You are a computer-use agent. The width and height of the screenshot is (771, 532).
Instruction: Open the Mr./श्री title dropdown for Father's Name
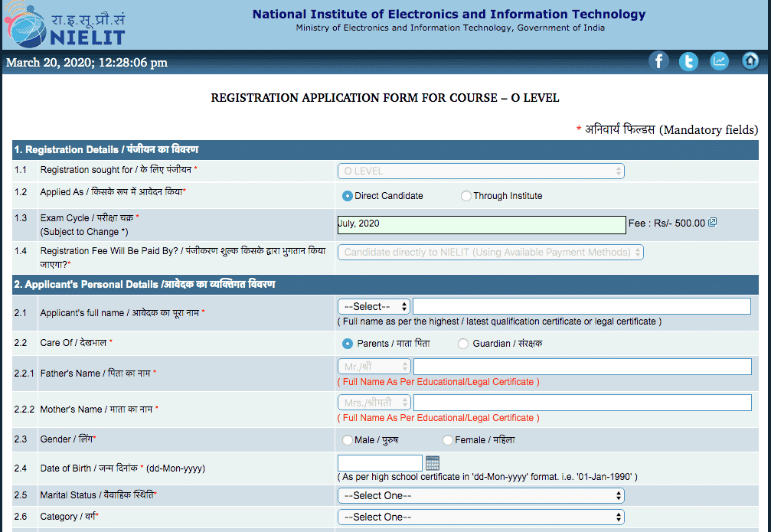374,367
